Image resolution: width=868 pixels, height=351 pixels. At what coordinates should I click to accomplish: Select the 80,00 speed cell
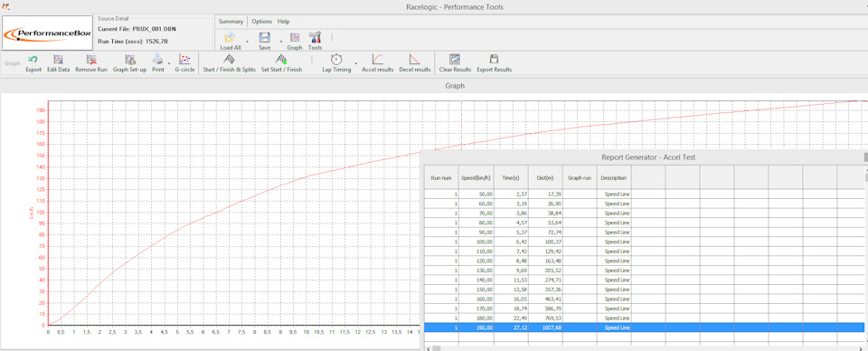pos(476,223)
